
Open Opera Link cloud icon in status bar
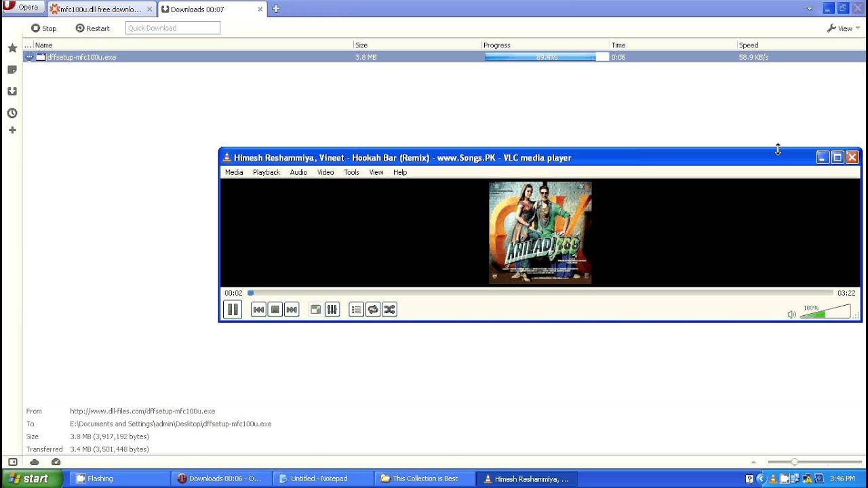click(34, 462)
